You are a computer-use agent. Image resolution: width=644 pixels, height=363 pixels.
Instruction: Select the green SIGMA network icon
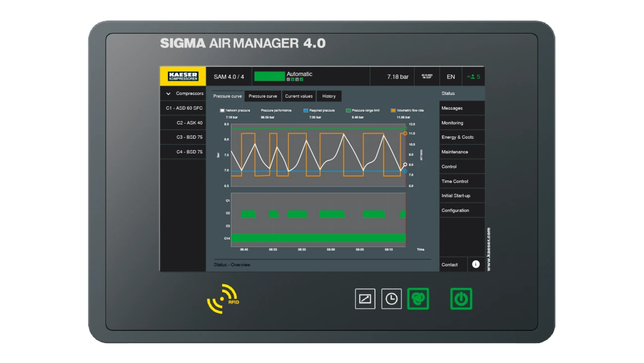(x=418, y=300)
